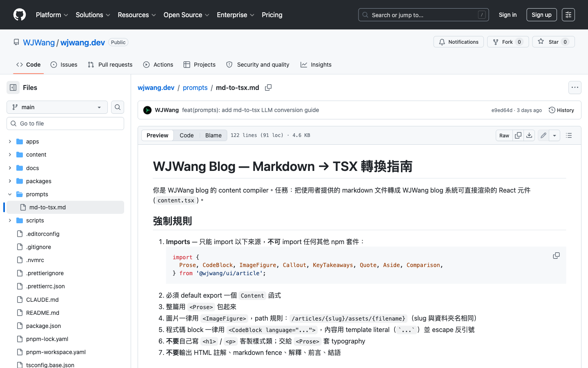588x368 pixels.
Task: Collapse the prompts folder chevron
Action: coord(10,194)
